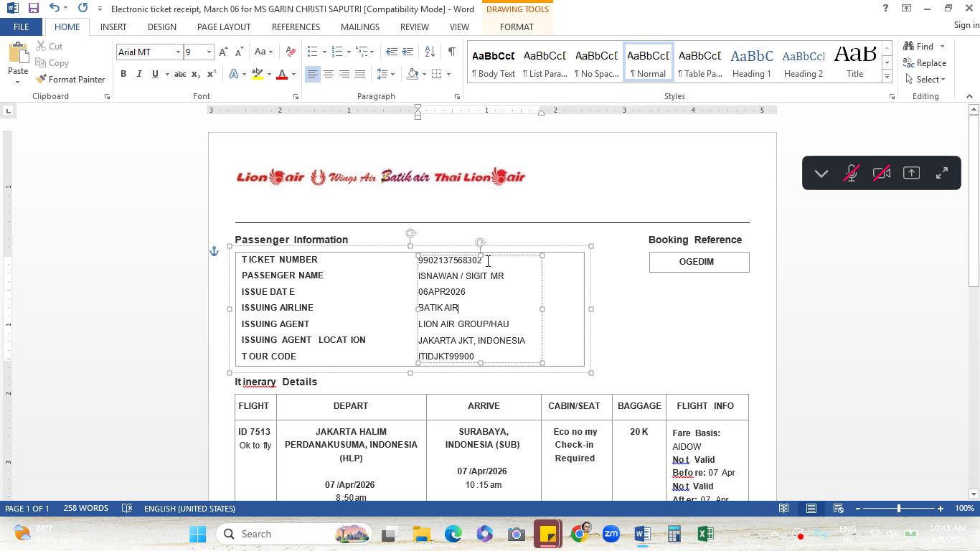Open the Arial MT font name dropdown
Viewport: 980px width, 551px height.
tap(178, 52)
